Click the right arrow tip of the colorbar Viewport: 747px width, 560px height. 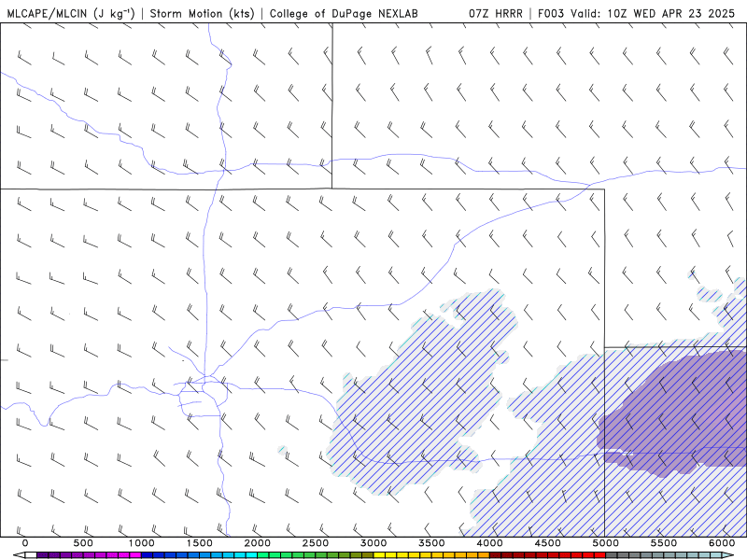(729, 555)
